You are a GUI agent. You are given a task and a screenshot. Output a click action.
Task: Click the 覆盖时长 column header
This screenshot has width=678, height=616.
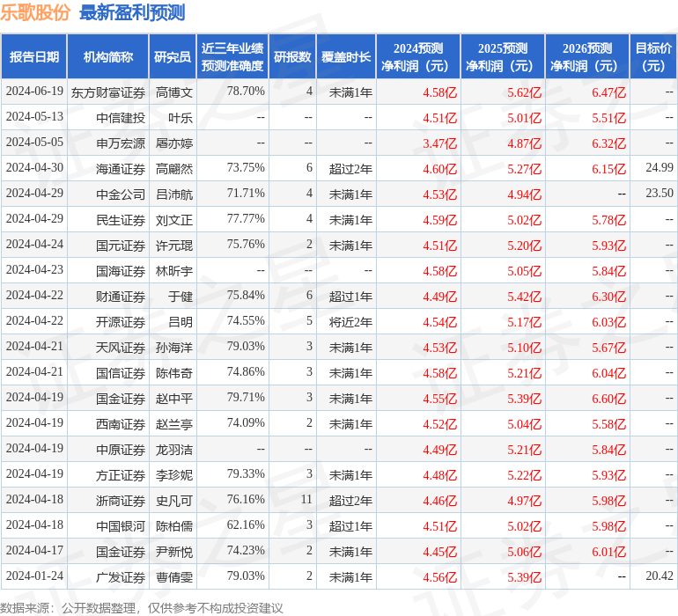(x=346, y=56)
